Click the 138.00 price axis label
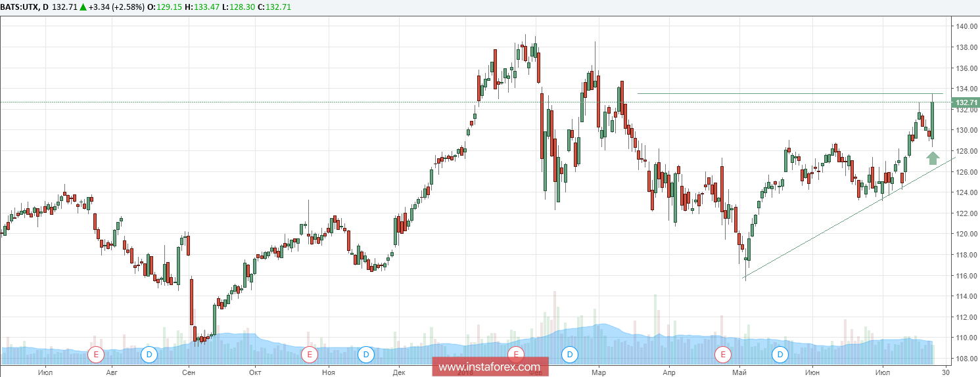 (x=966, y=47)
